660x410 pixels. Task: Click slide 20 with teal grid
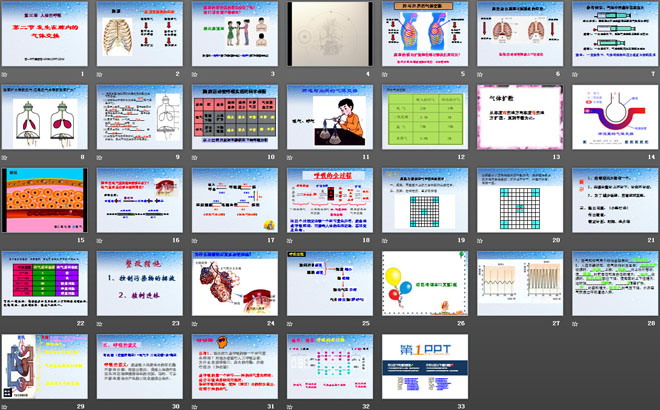517,201
